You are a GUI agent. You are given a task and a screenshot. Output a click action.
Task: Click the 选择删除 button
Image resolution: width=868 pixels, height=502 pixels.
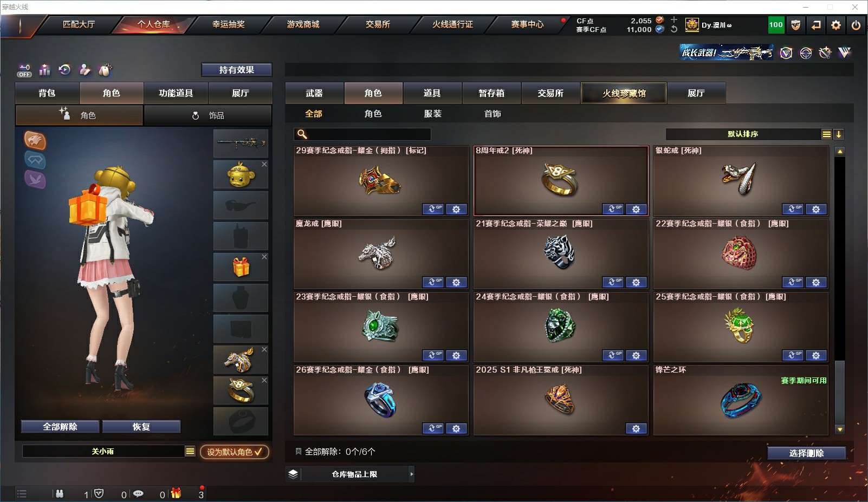point(806,453)
